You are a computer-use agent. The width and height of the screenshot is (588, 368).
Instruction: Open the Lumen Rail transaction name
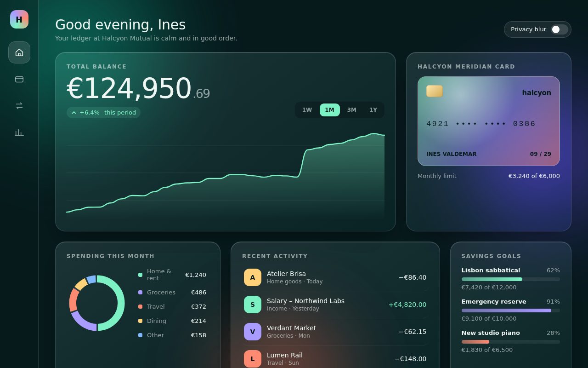285,355
